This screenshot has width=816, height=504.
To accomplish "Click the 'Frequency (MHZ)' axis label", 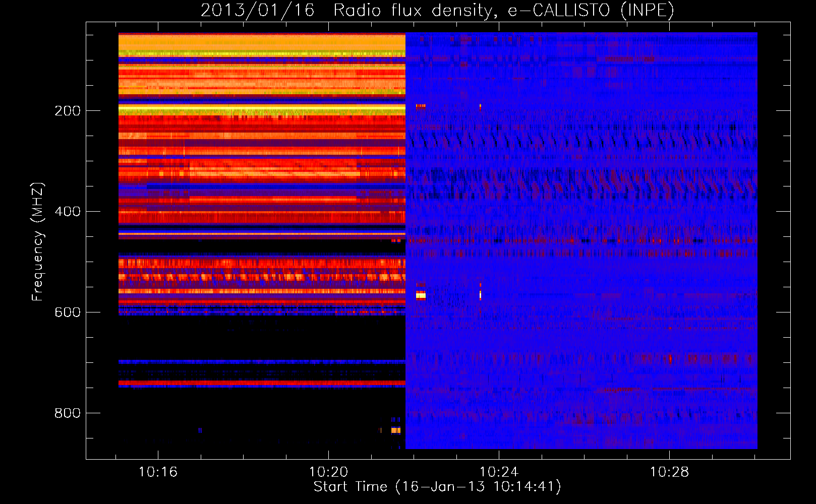I will coord(37,242).
